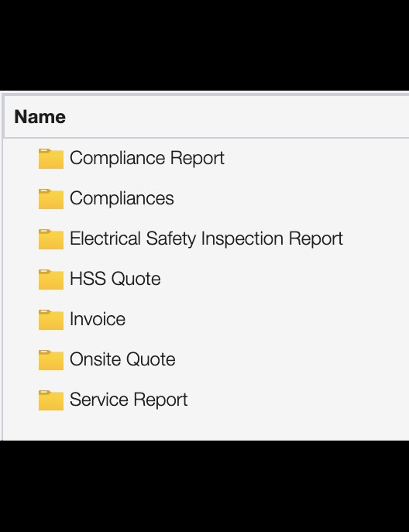Select the HSS Quote folder icon

tap(51, 280)
